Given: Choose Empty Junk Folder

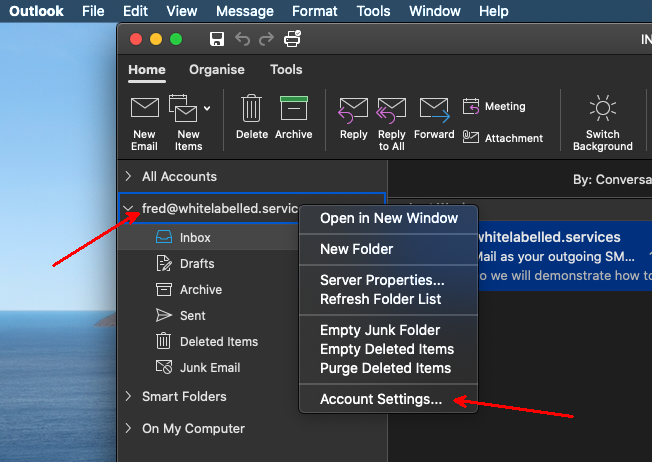Looking at the screenshot, I should click(388, 330).
